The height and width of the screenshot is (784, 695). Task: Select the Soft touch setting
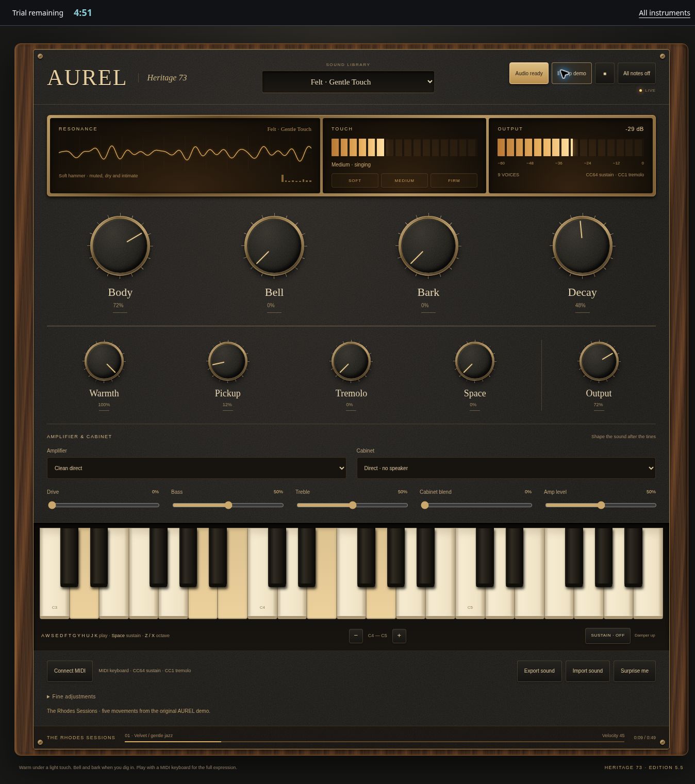point(355,180)
